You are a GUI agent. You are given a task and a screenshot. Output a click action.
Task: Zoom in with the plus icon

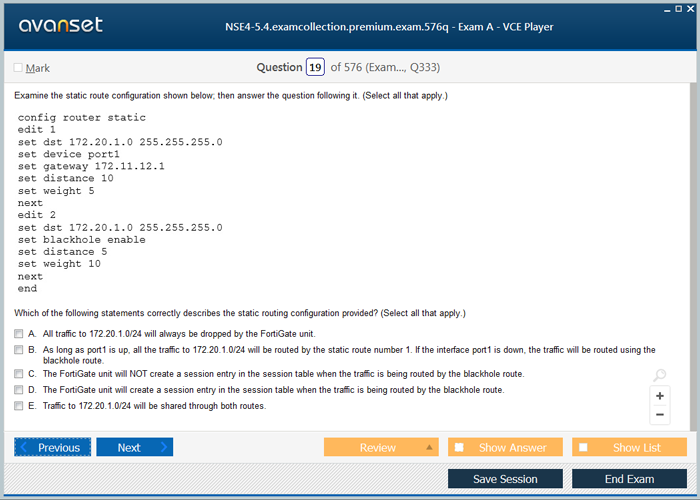point(659,395)
